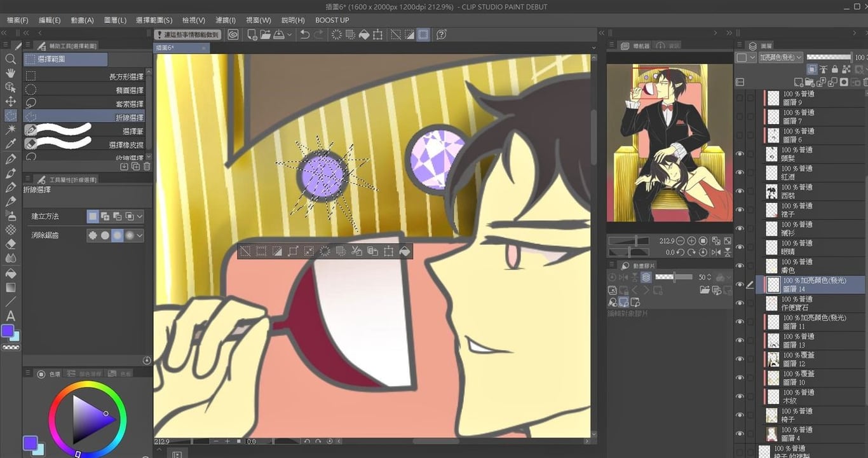Hide the 眼睛 layer
This screenshot has height=458, width=868.
pyautogui.click(x=740, y=247)
